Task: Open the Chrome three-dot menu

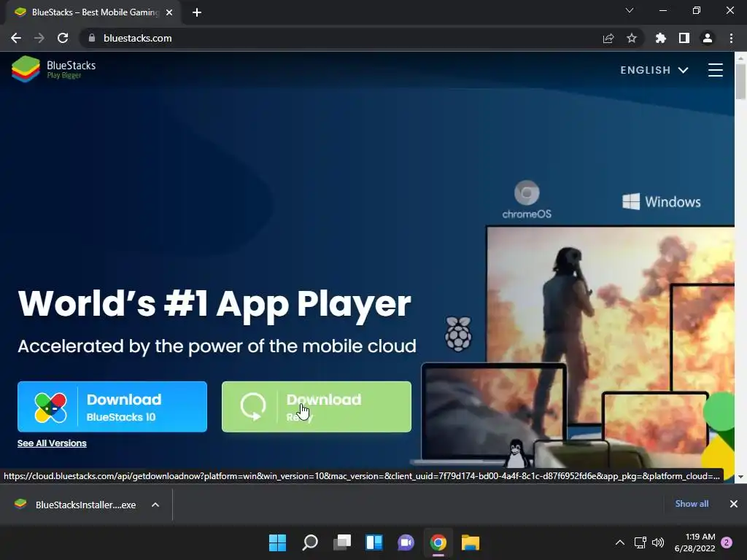Action: coord(731,38)
